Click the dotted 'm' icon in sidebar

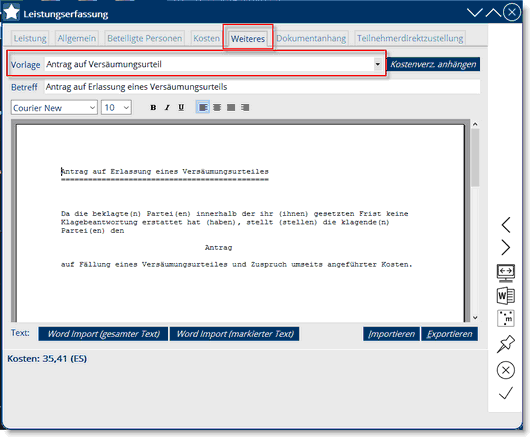click(x=506, y=318)
